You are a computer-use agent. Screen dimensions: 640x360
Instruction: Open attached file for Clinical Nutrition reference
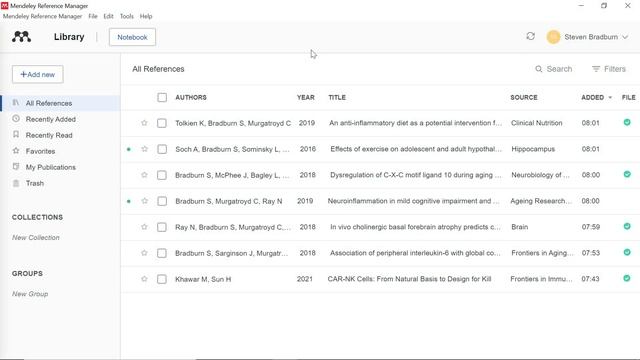(x=627, y=122)
